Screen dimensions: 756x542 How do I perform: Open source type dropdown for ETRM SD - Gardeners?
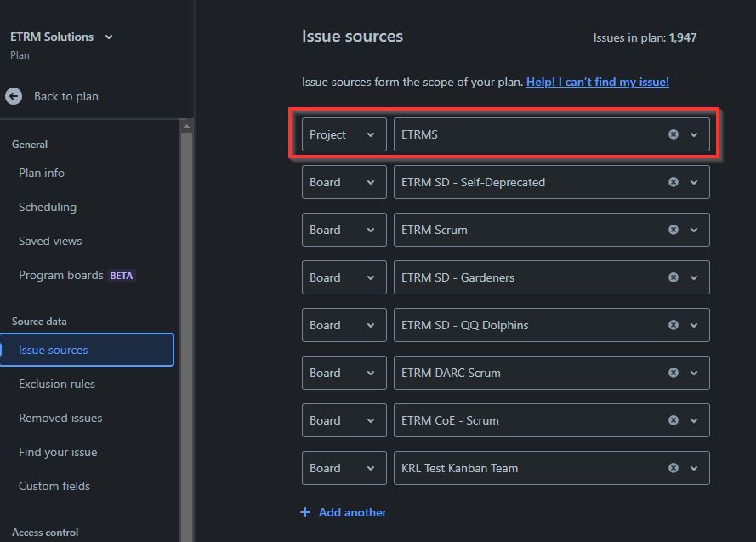click(x=344, y=277)
